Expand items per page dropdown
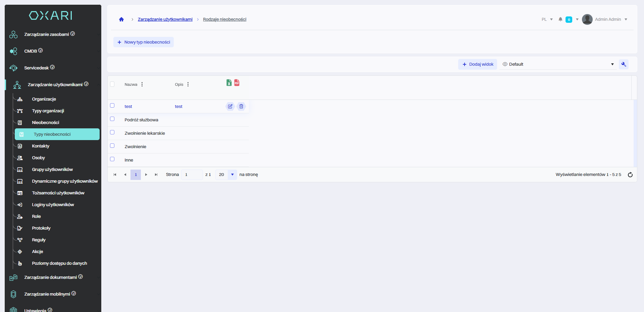 pos(232,175)
